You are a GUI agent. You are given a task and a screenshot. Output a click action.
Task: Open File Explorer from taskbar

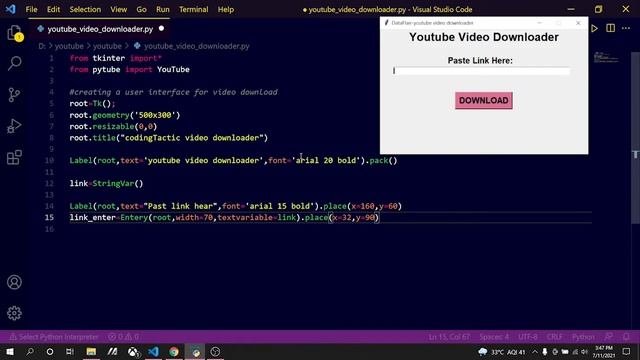pos(91,351)
